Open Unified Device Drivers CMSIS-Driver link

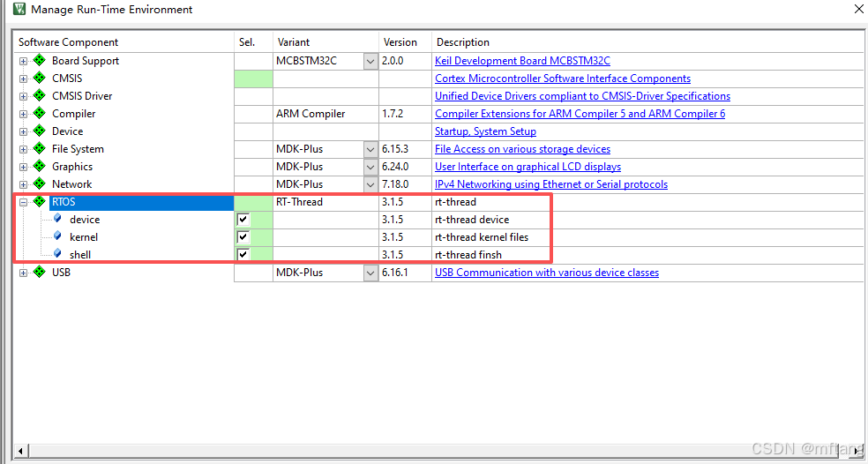tap(582, 96)
